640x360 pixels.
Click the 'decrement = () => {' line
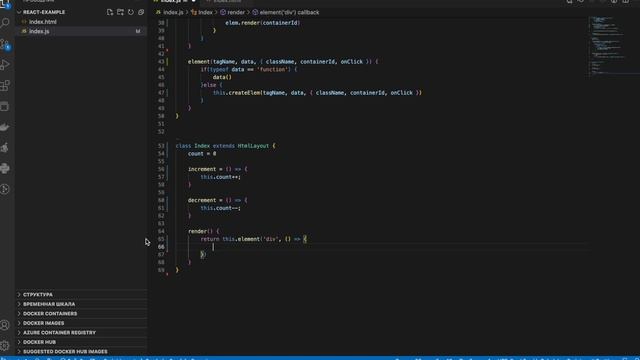click(218, 200)
